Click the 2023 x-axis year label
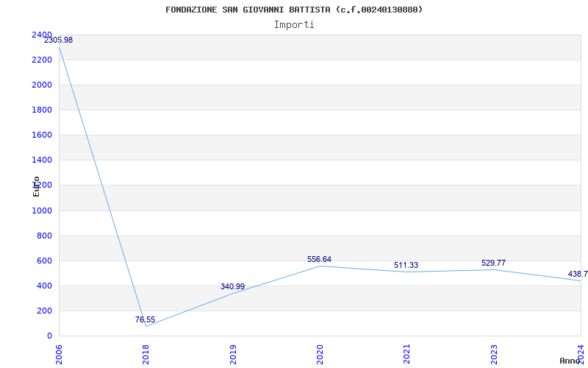The width and height of the screenshot is (588, 368). pos(494,355)
